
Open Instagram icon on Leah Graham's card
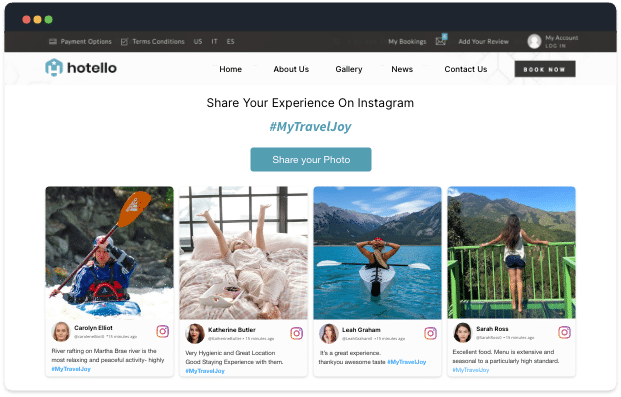pyautogui.click(x=431, y=333)
